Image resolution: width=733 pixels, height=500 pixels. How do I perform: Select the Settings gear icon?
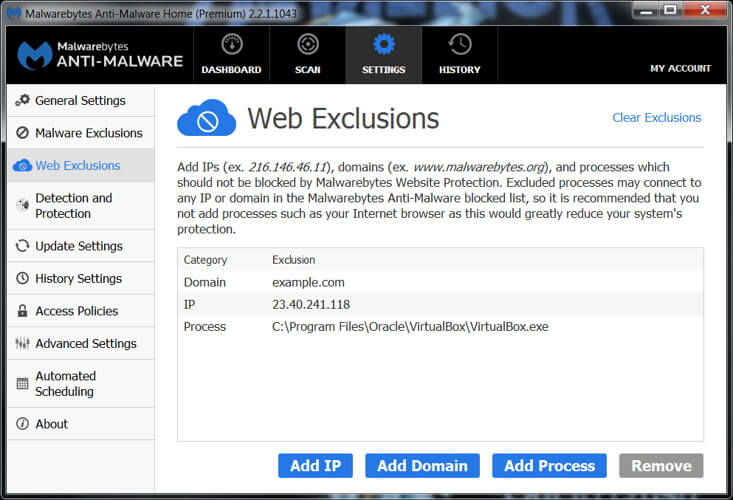(384, 44)
